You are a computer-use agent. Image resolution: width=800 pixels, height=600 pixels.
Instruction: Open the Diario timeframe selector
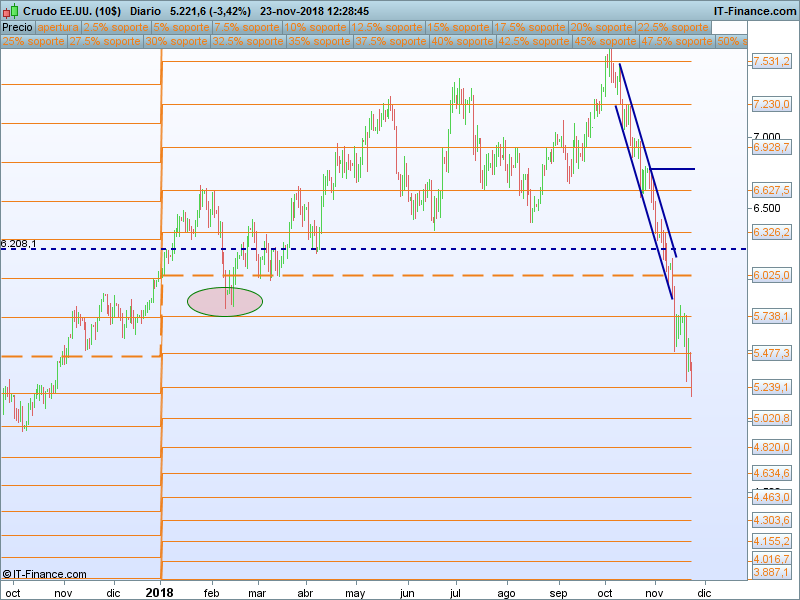(x=145, y=10)
